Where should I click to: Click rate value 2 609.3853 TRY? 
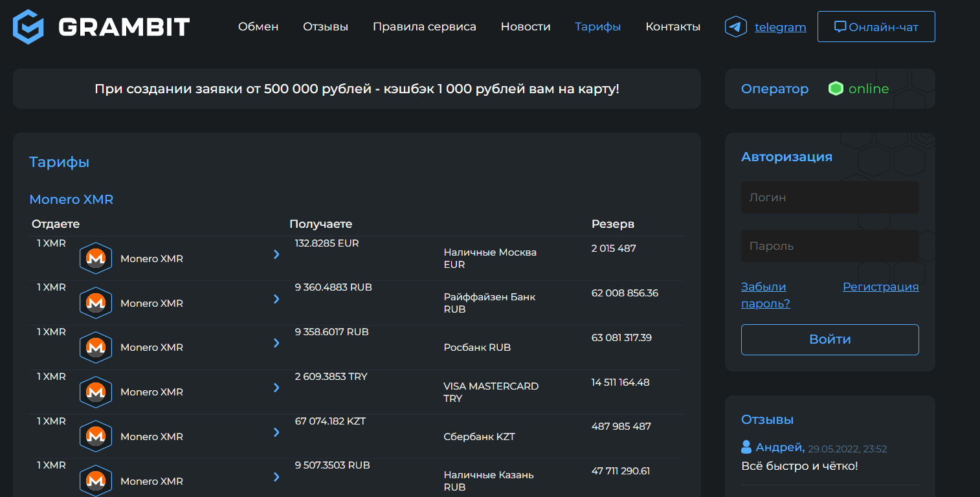coord(331,377)
